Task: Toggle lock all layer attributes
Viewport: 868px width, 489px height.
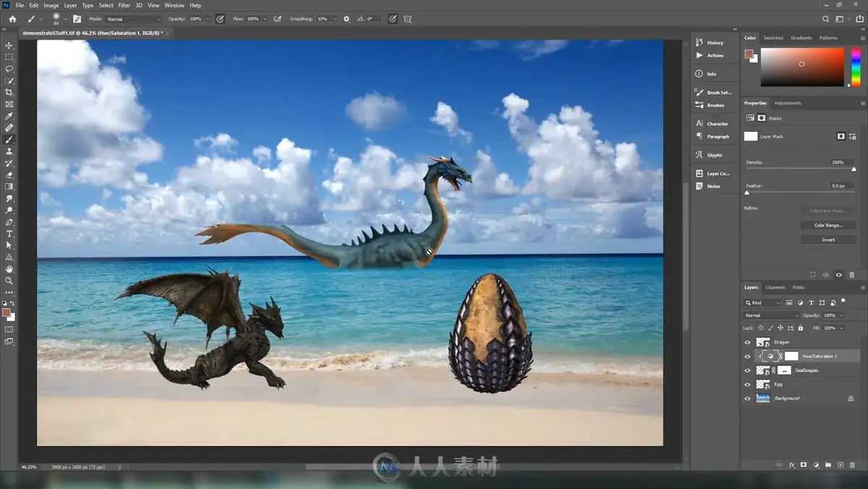Action: click(x=801, y=328)
